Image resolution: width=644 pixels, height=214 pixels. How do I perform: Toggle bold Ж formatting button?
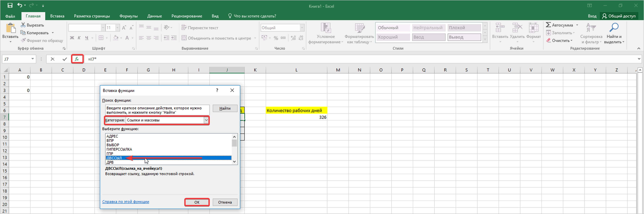(x=72, y=38)
